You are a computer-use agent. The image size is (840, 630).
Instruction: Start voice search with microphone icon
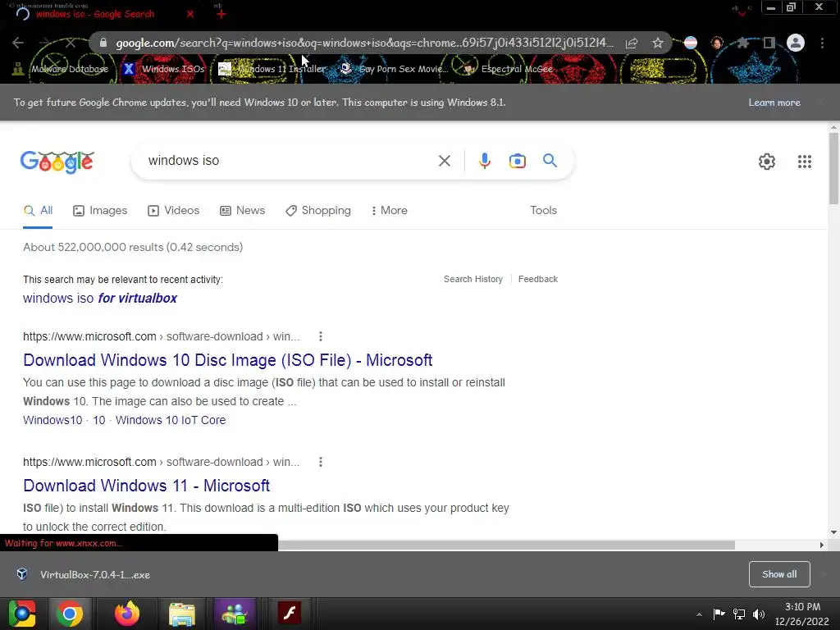[x=484, y=161]
